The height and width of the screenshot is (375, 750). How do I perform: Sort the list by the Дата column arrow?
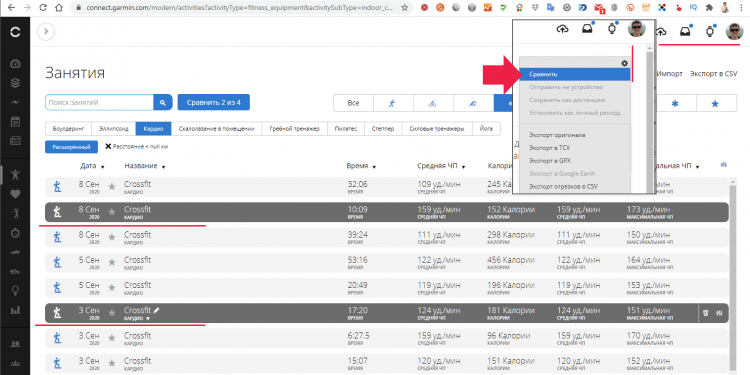tap(103, 167)
